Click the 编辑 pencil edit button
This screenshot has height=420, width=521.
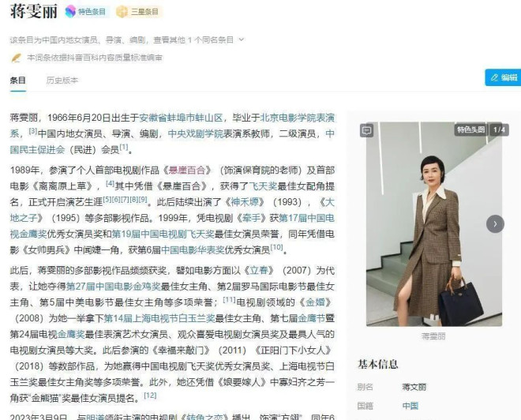(503, 77)
